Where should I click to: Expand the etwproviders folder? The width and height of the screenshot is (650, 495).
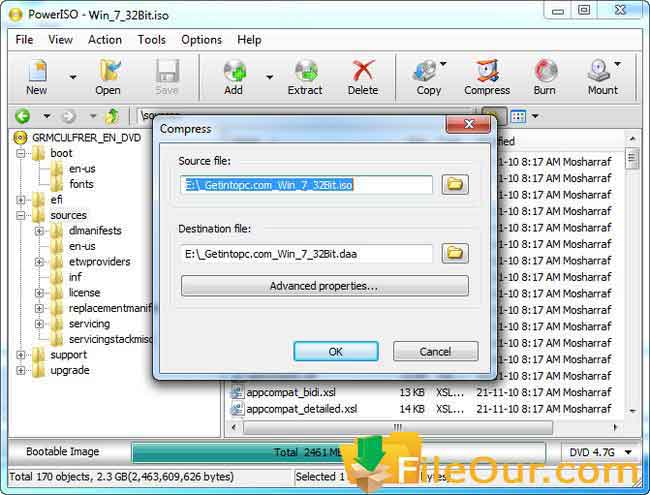(39, 262)
